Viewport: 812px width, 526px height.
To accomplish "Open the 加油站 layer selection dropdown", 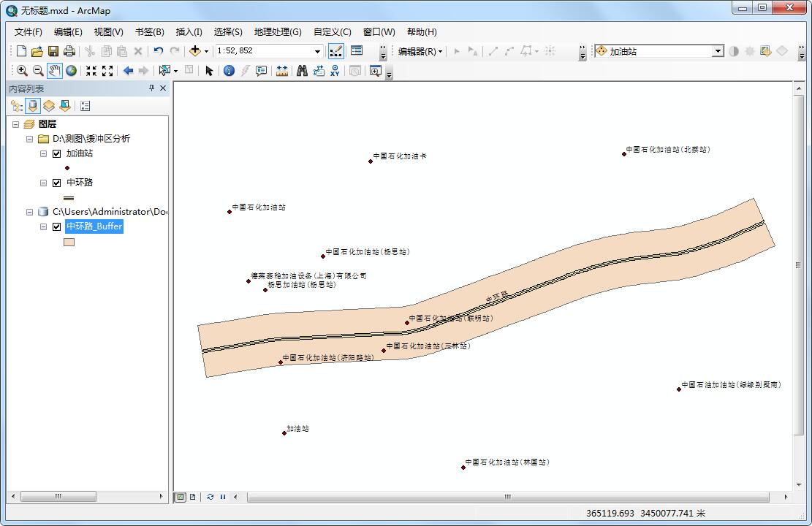I will [x=718, y=51].
